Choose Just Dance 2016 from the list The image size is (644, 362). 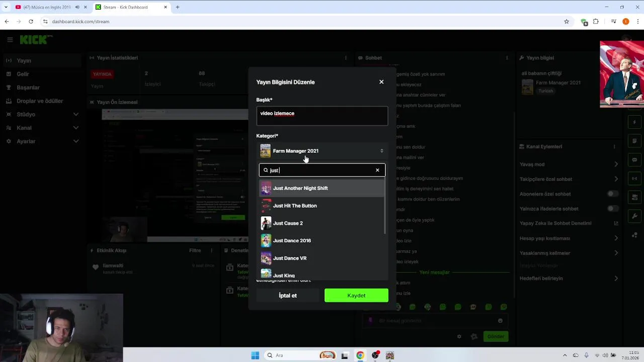[x=321, y=240]
